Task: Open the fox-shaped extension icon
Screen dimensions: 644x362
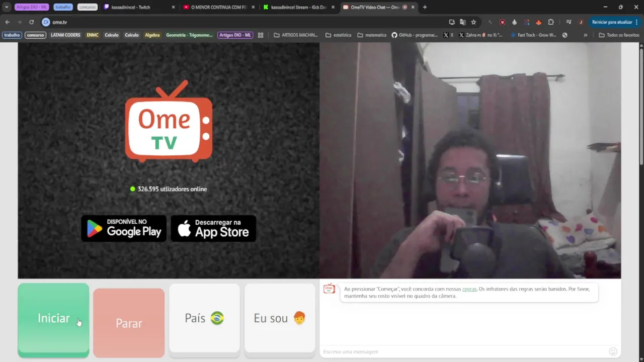Action: 538,22
